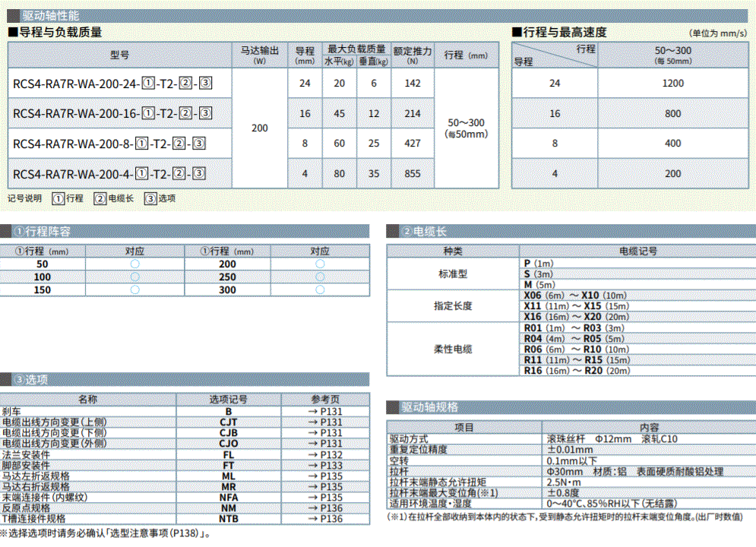756x547 pixels.
Task: Click horizontal load value 80
Action: coord(339,173)
